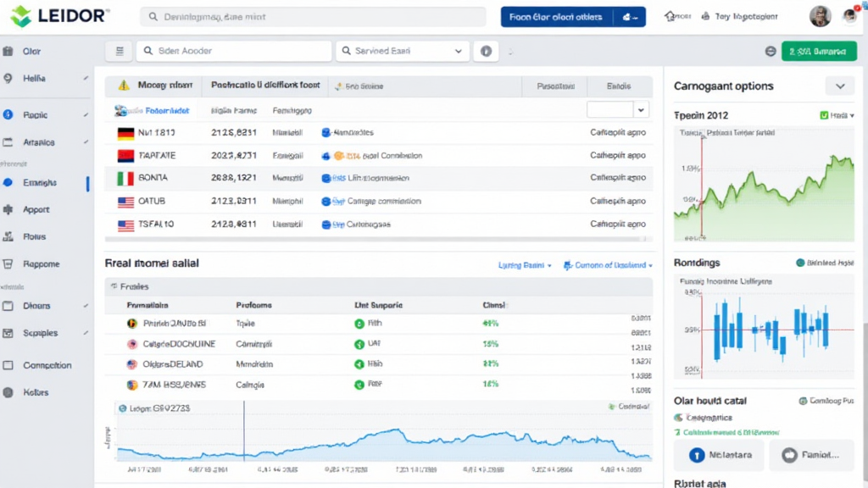Select Rappome in the left sidebar
This screenshot has width=868, height=488.
41,263
